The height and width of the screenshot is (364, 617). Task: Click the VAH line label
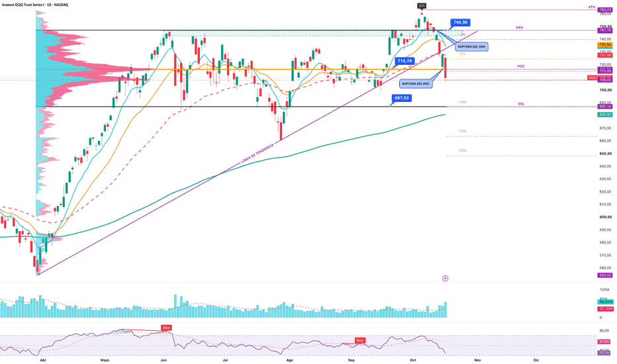(520, 28)
